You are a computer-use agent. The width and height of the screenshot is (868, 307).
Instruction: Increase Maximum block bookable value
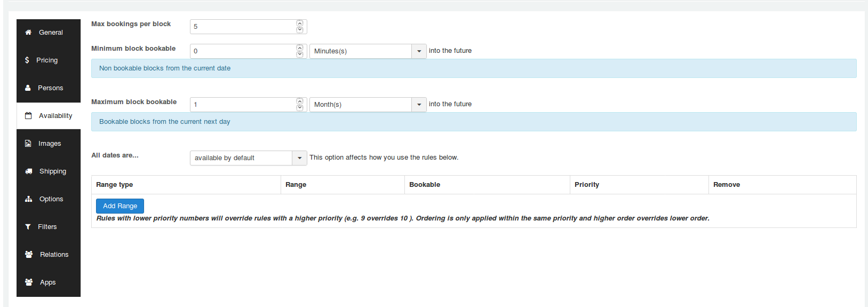(x=300, y=101)
